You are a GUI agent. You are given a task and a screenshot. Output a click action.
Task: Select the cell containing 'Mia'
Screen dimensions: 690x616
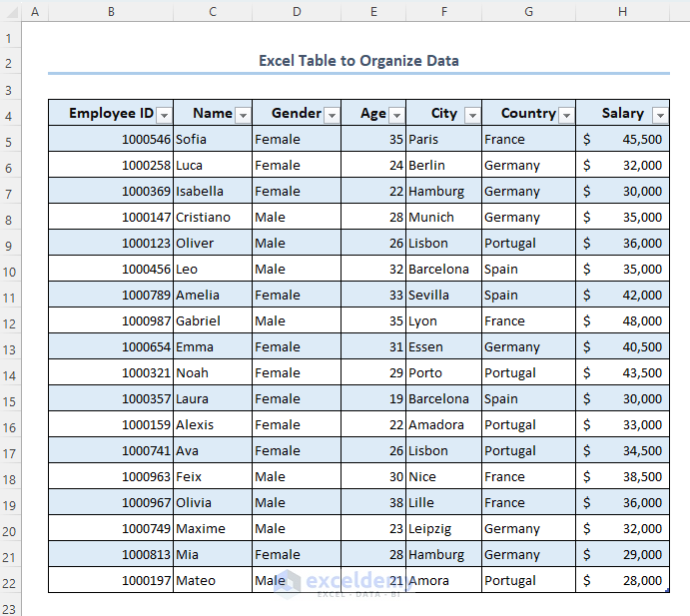coord(213,554)
